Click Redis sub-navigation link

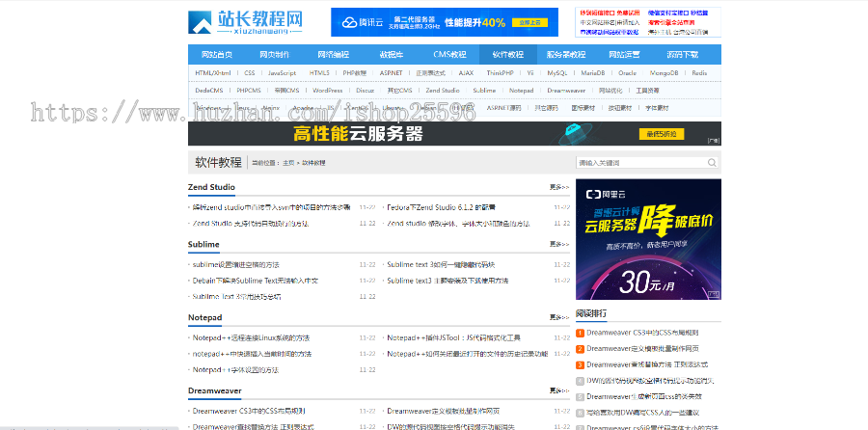click(x=699, y=73)
